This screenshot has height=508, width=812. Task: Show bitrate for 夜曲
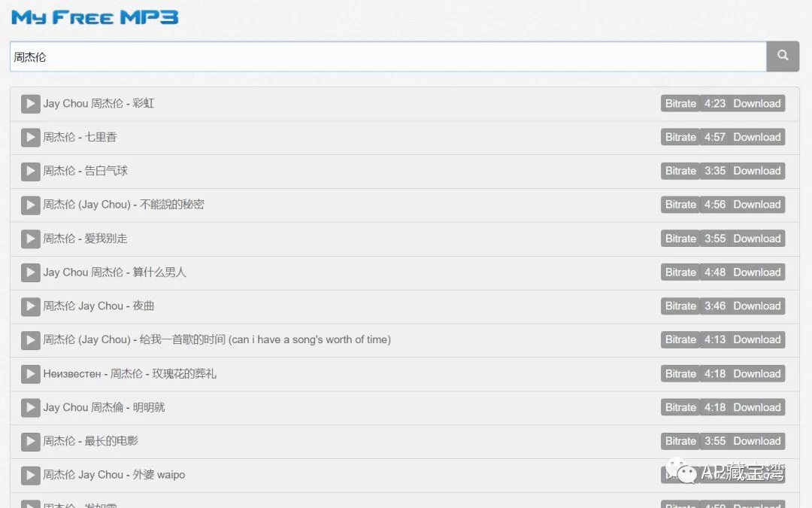pos(680,306)
